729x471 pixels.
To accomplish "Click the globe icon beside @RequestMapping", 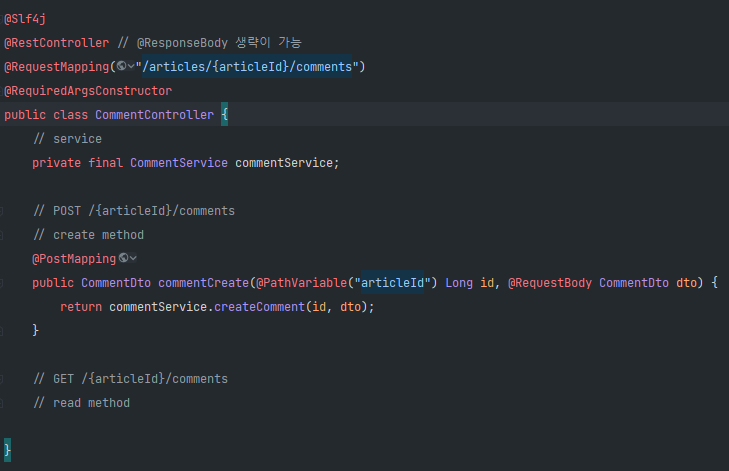I will (121, 66).
